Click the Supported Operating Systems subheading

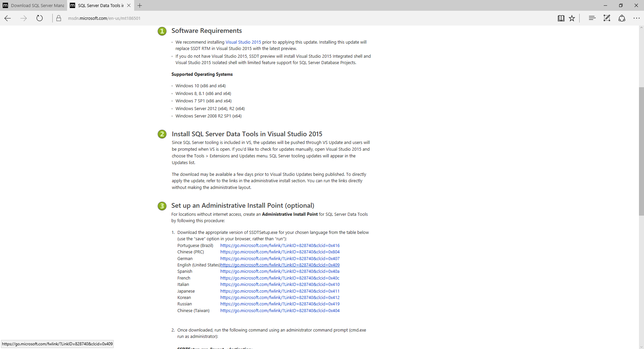click(202, 74)
